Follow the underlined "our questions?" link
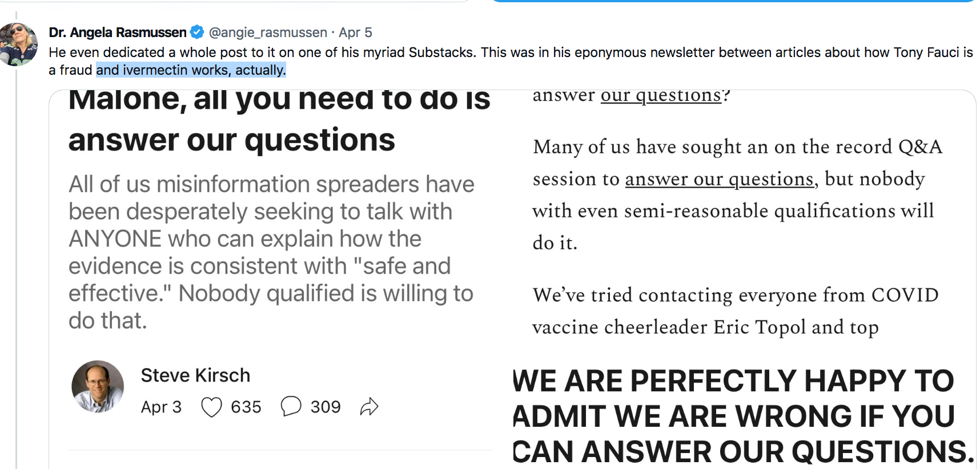This screenshot has width=980, height=469. tap(661, 96)
